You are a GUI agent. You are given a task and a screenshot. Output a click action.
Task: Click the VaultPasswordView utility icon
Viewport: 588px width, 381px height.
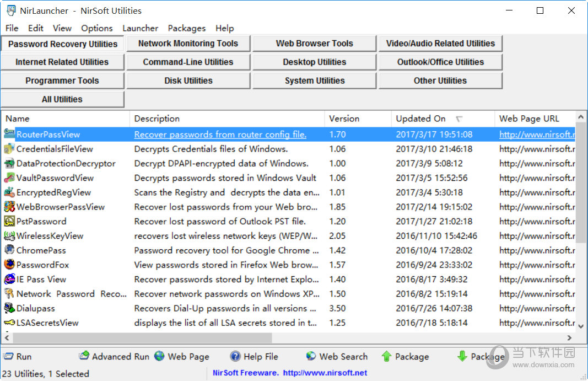click(9, 178)
